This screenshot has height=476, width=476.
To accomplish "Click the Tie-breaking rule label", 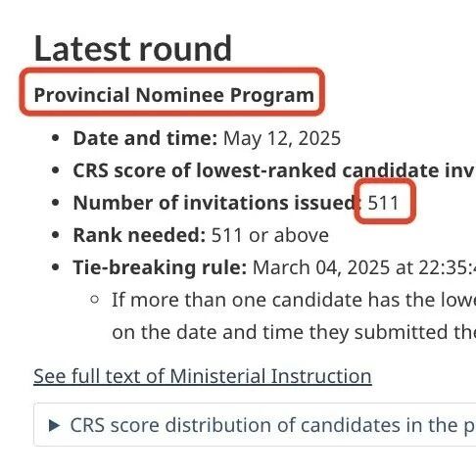I will click(x=160, y=267).
